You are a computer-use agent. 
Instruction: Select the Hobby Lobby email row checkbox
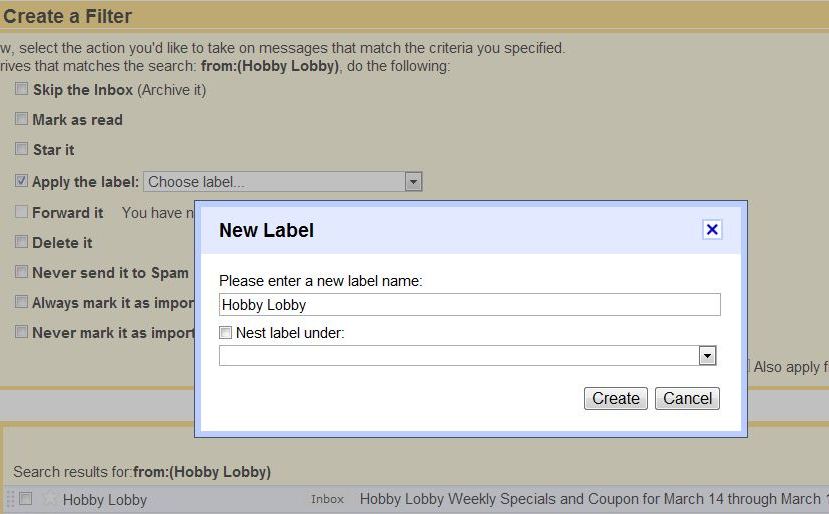(x=25, y=499)
